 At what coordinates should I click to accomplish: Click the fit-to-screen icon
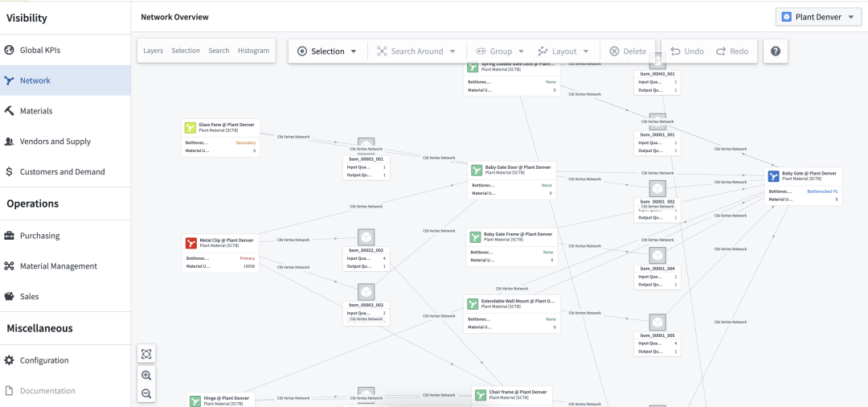coord(146,354)
